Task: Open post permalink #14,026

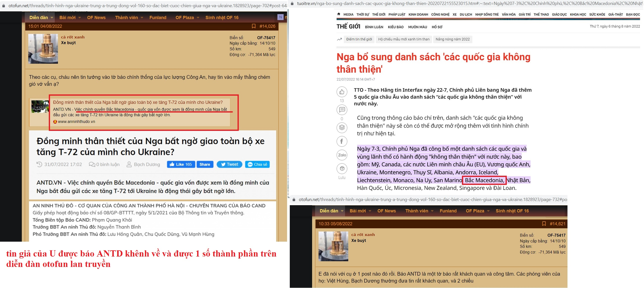Action: (267, 26)
